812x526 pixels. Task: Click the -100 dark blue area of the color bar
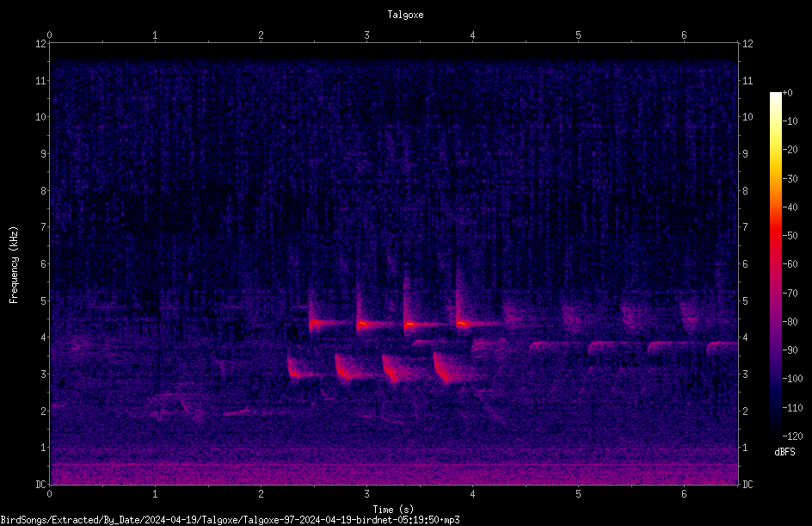click(x=775, y=378)
